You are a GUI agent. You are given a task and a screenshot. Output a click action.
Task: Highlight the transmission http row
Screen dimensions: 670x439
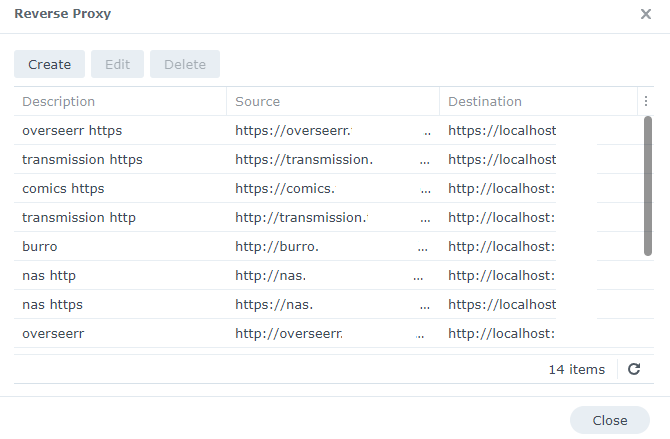pyautogui.click(x=79, y=217)
